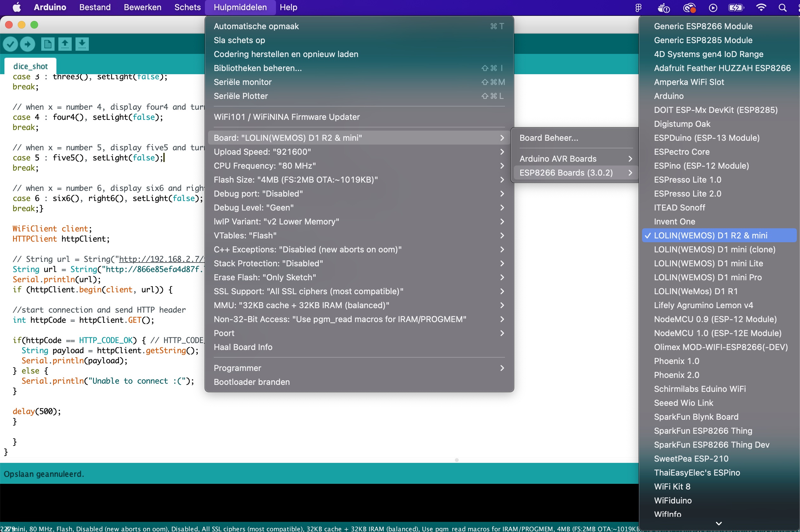Open WiFi101 / WiFiNINA Firmware Updater
Viewport: 800px width, 532px height.
(359, 117)
